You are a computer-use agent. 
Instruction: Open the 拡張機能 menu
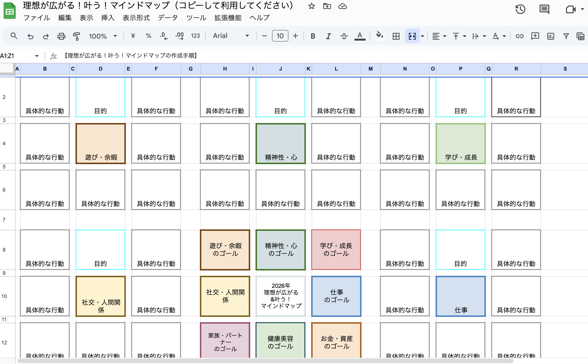pyautogui.click(x=228, y=18)
